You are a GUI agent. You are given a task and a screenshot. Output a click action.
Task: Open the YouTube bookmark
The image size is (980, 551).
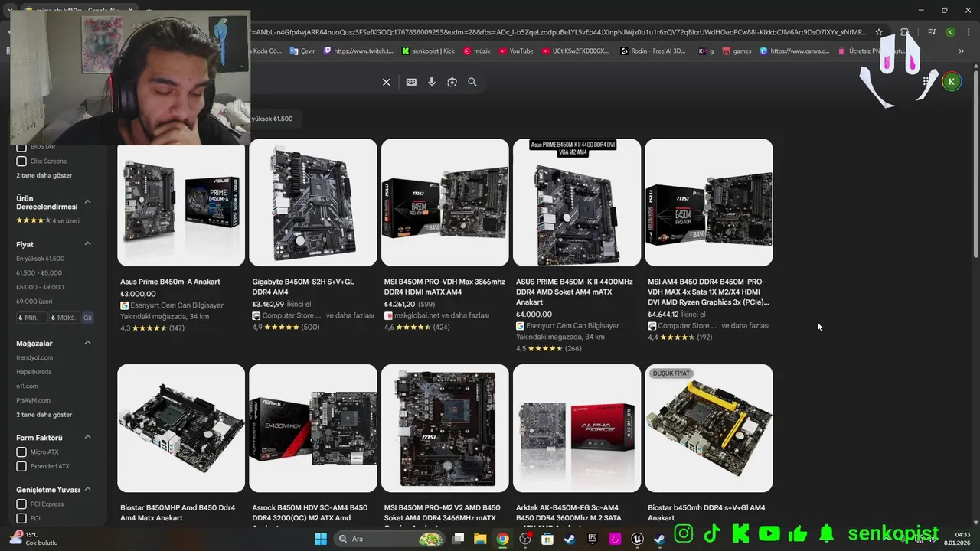(516, 51)
